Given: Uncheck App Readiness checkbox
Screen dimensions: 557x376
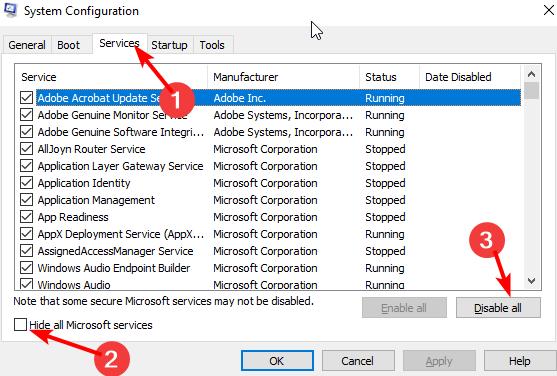Looking at the screenshot, I should (26, 217).
